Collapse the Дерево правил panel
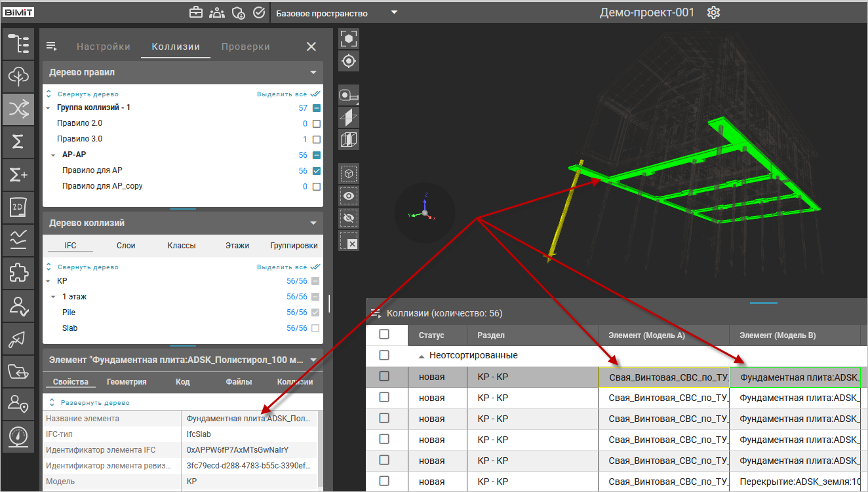Image resolution: width=868 pixels, height=492 pixels. tap(313, 73)
